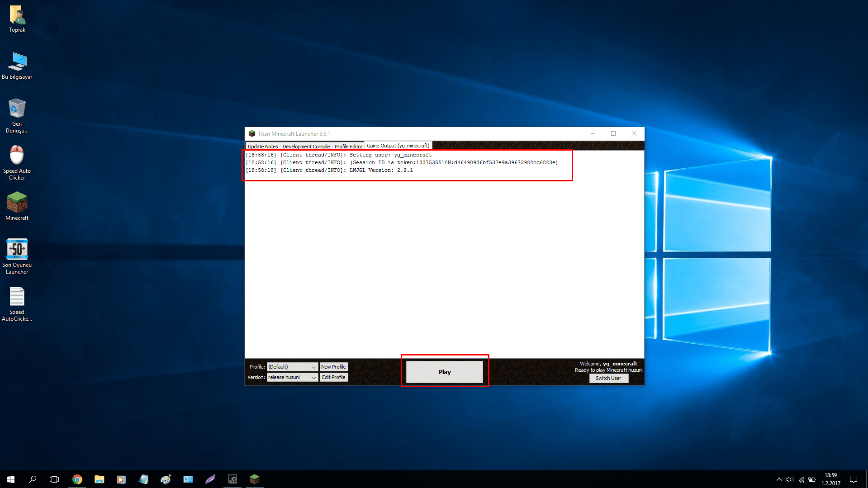Open the Windows Start menu

[x=11, y=479]
